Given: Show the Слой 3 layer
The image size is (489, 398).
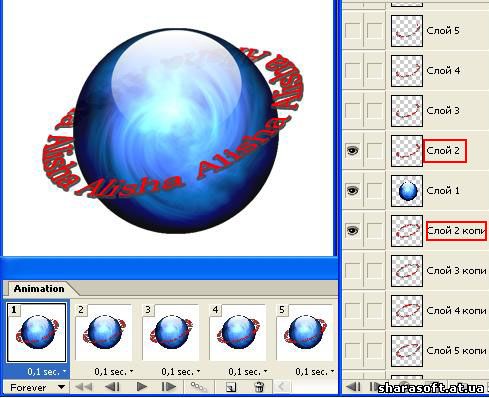Looking at the screenshot, I should tap(353, 110).
